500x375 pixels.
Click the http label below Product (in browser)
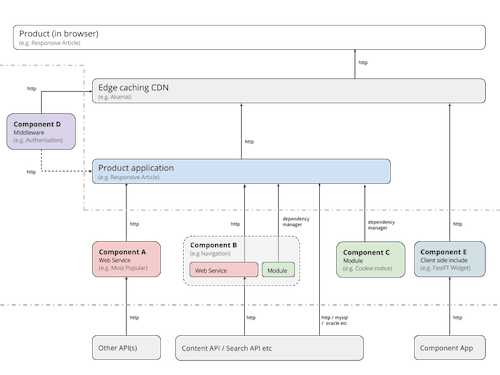(363, 63)
